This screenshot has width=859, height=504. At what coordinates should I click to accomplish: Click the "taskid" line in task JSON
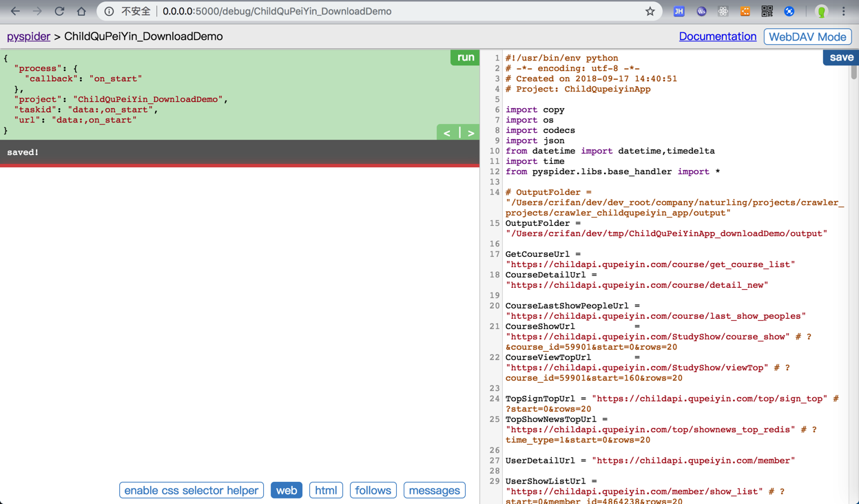pos(86,109)
